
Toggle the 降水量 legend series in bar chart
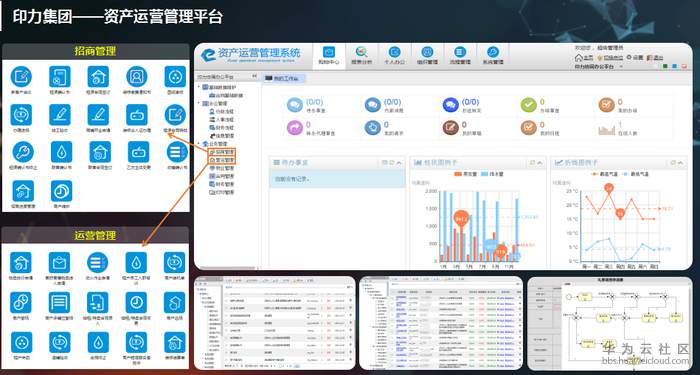(492, 174)
